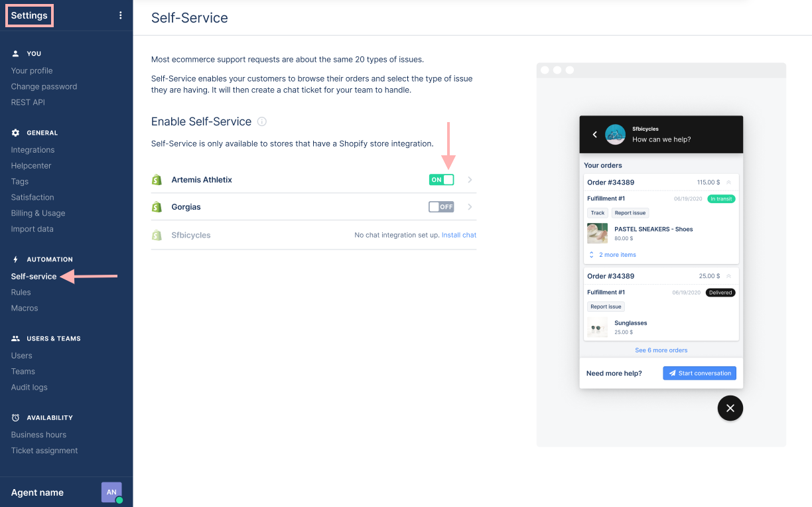Click the PASTEL SNEAKERS product thumbnail
This screenshot has height=507, width=812.
point(597,233)
